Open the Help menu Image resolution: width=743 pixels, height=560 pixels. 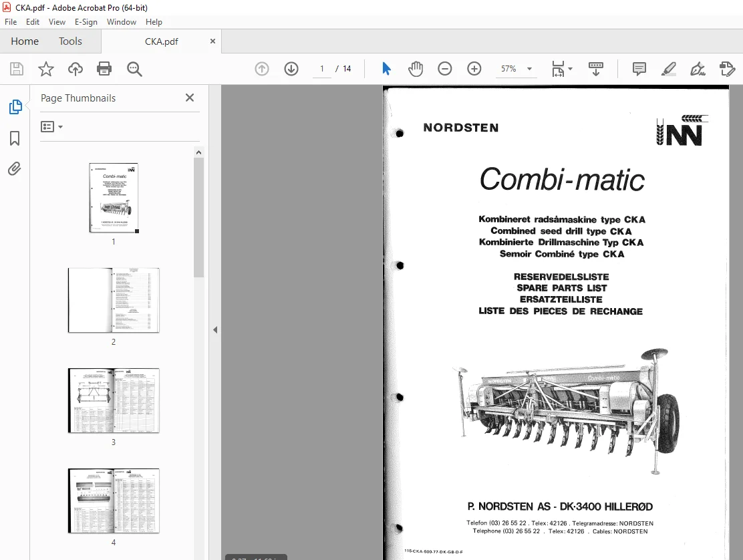coord(154,22)
